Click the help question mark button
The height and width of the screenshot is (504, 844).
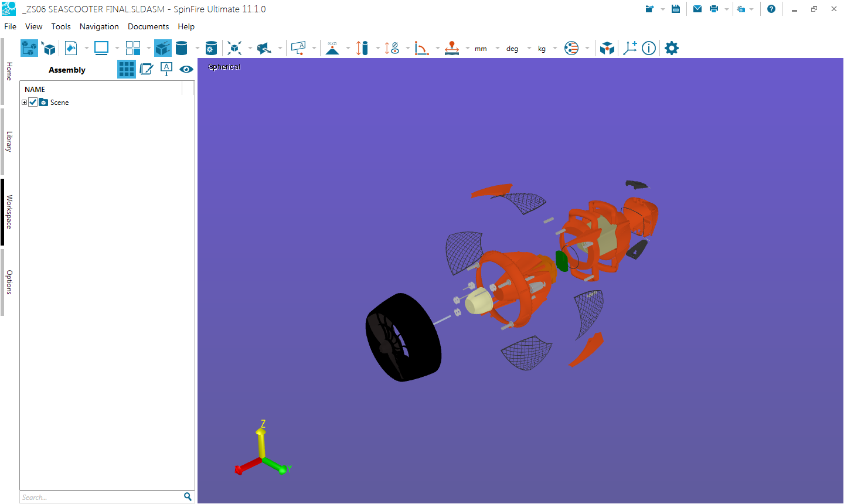click(771, 9)
